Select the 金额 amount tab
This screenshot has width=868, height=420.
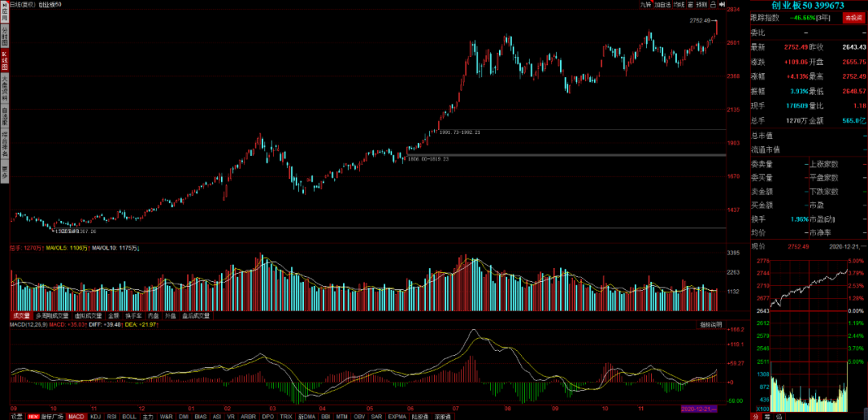(x=115, y=316)
